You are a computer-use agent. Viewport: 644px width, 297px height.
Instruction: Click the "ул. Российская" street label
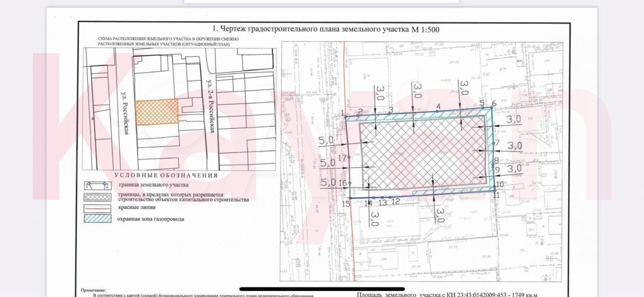(x=124, y=113)
